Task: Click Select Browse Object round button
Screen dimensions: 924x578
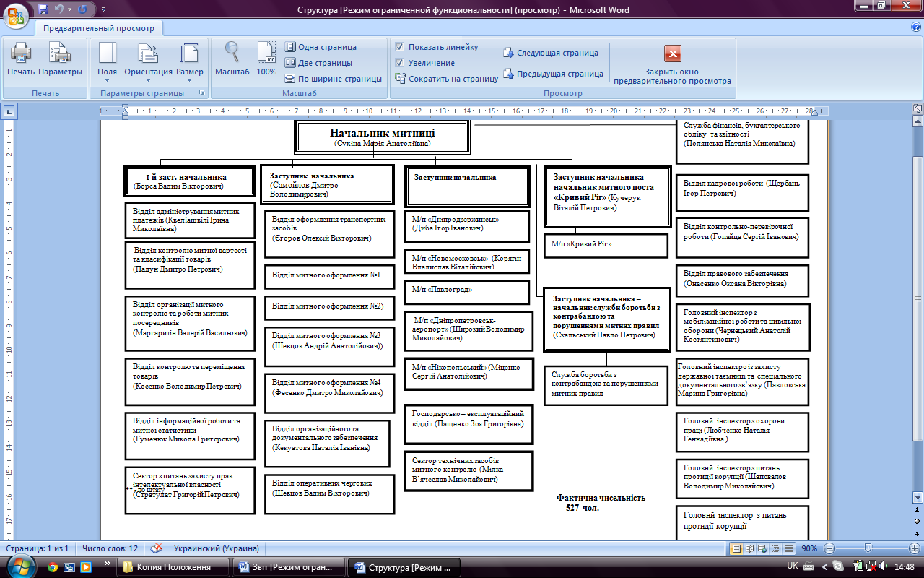Action: (918, 521)
